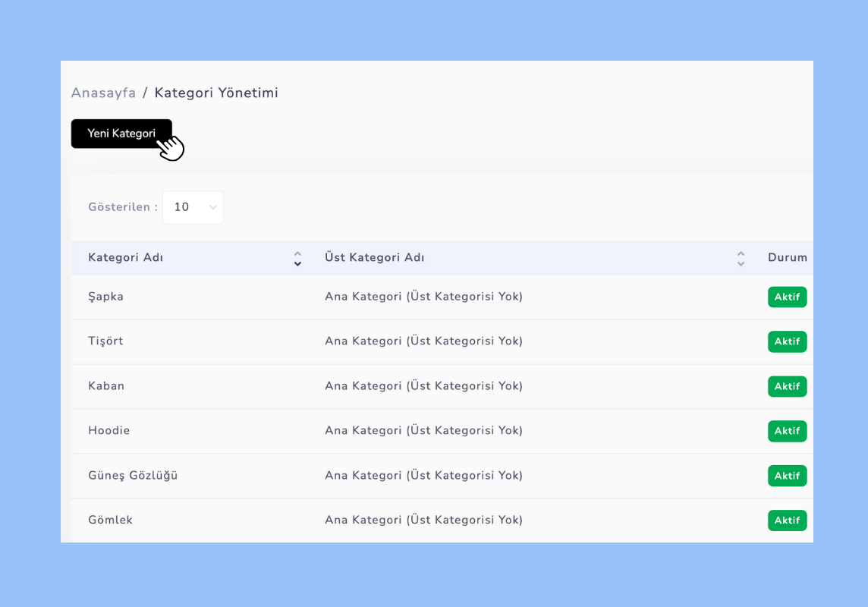
Task: Click Aktif badge for Tişört row
Action: pyautogui.click(x=787, y=341)
